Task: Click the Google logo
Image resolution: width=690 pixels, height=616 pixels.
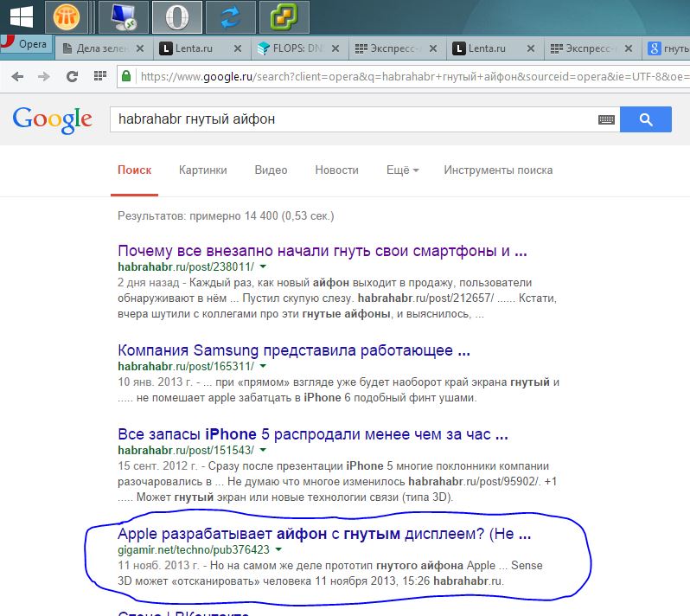Action: click(53, 119)
